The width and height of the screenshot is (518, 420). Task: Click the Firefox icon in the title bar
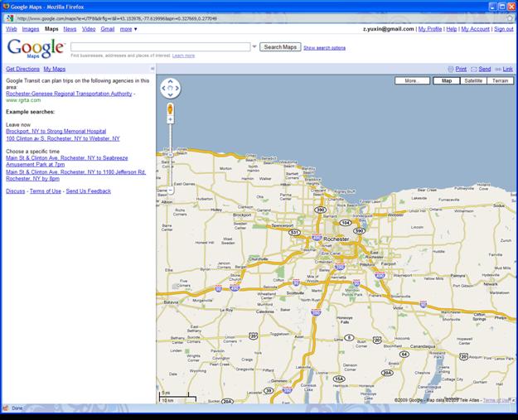click(x=6, y=7)
